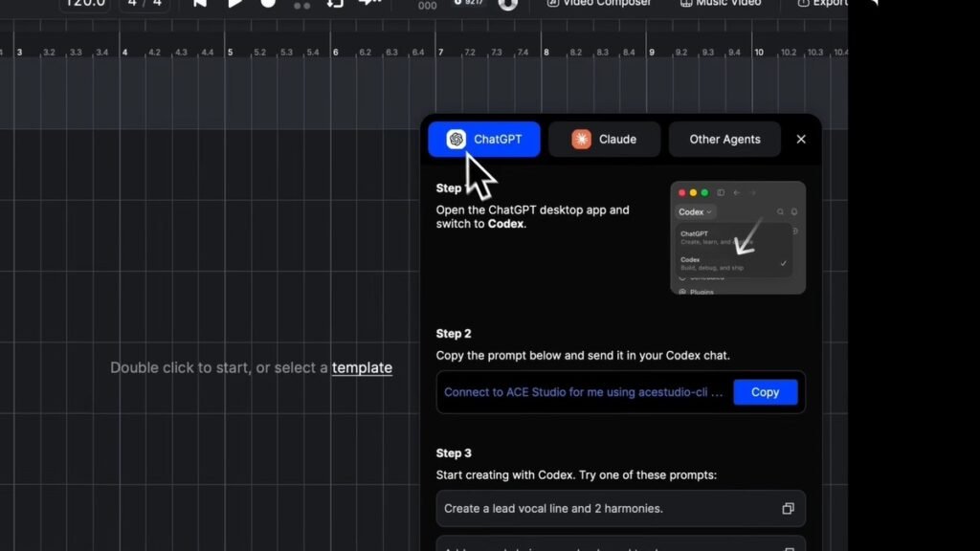Edit the 120.0 tempo value
The image size is (980, 551).
[85, 4]
